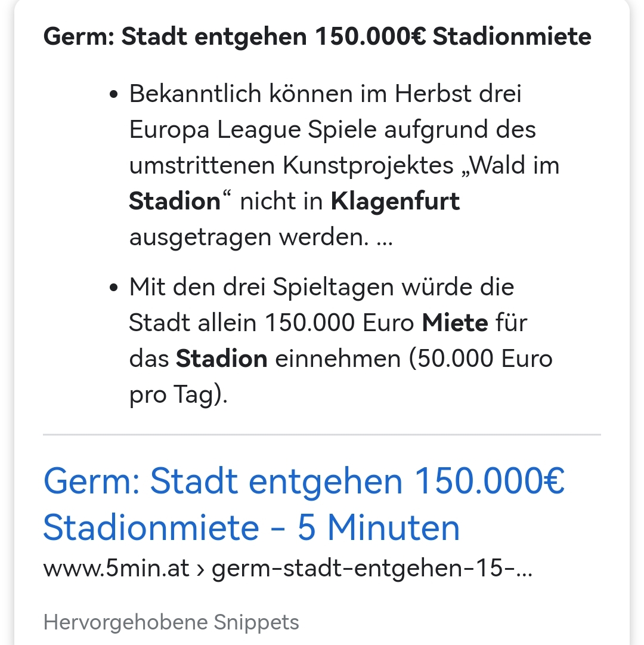
Task: Click the first bullet point marker
Action: pos(114,94)
